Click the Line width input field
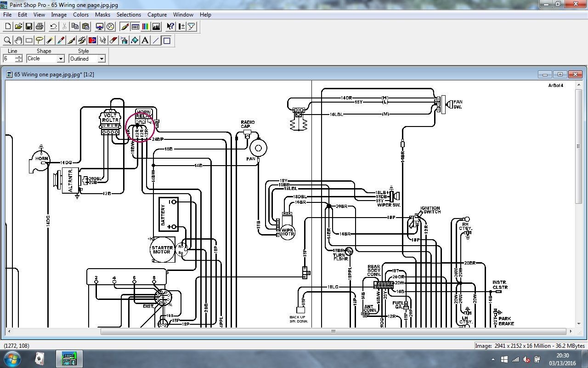 pyautogui.click(x=9, y=59)
